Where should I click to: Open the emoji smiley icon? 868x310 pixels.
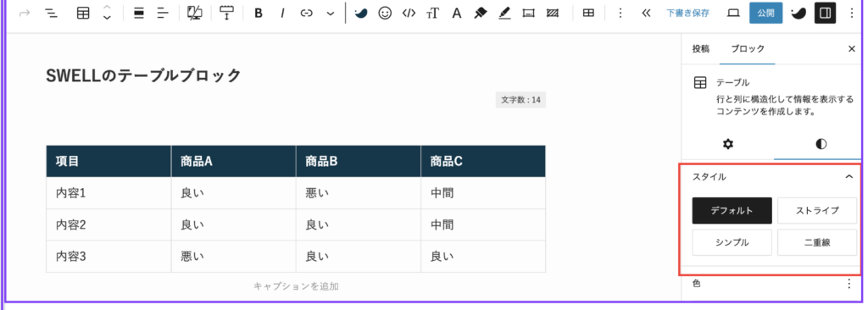tap(385, 14)
